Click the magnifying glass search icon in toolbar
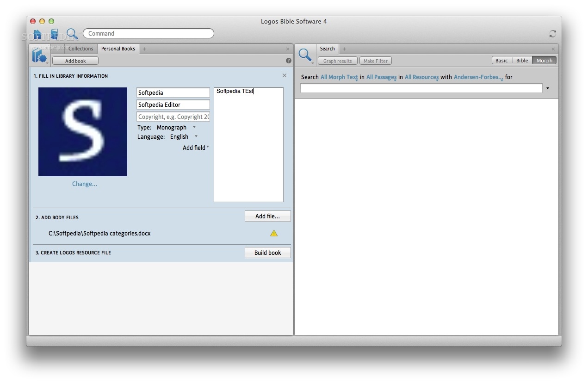Viewport: 588px width, 383px height. pos(72,33)
